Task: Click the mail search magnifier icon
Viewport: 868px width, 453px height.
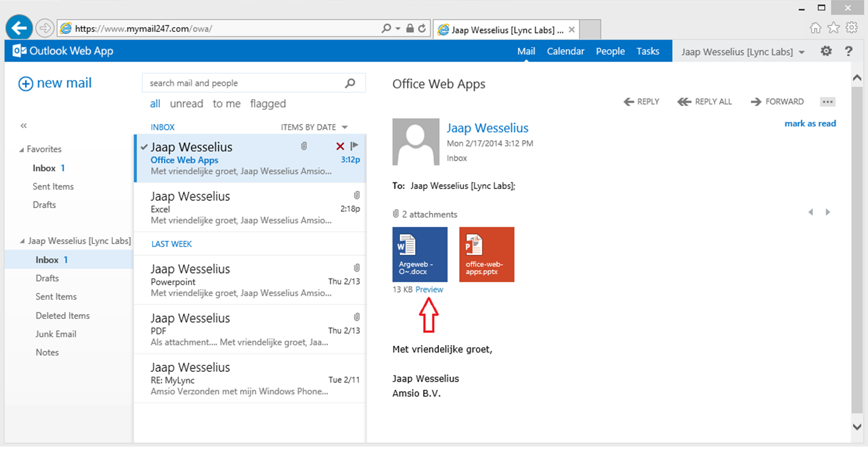Action: 350,83
